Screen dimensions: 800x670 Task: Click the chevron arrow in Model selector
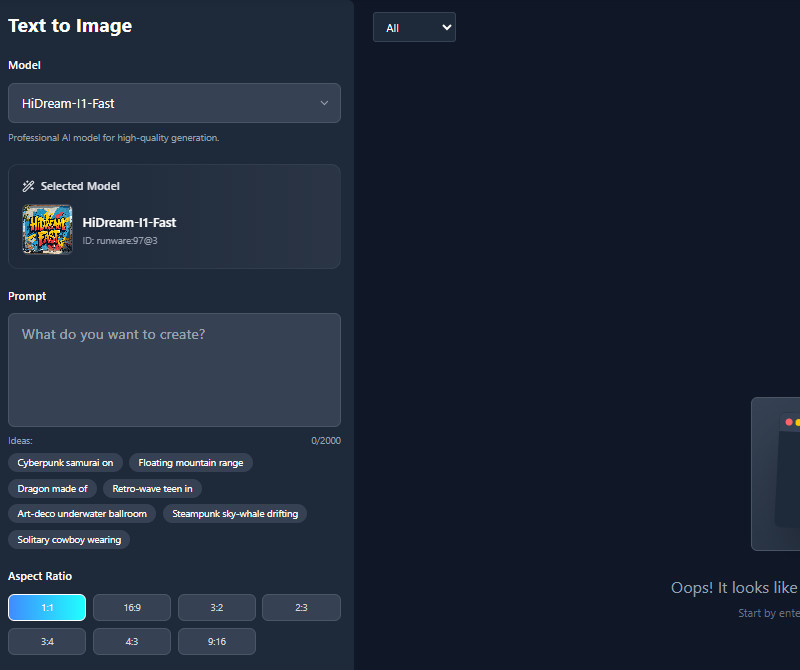pos(324,103)
